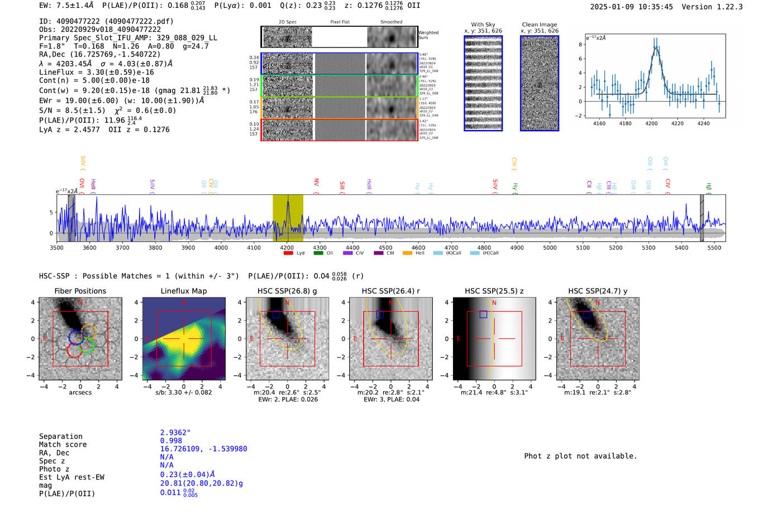Click the yellow highlighted band at 4200Å
The image size is (782, 532).
(x=288, y=218)
